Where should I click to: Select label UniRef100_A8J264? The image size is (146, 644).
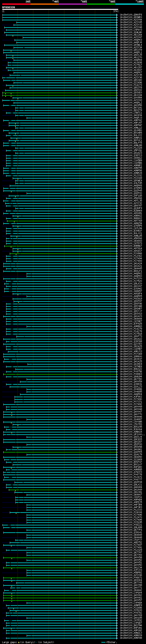tap(131, 35)
